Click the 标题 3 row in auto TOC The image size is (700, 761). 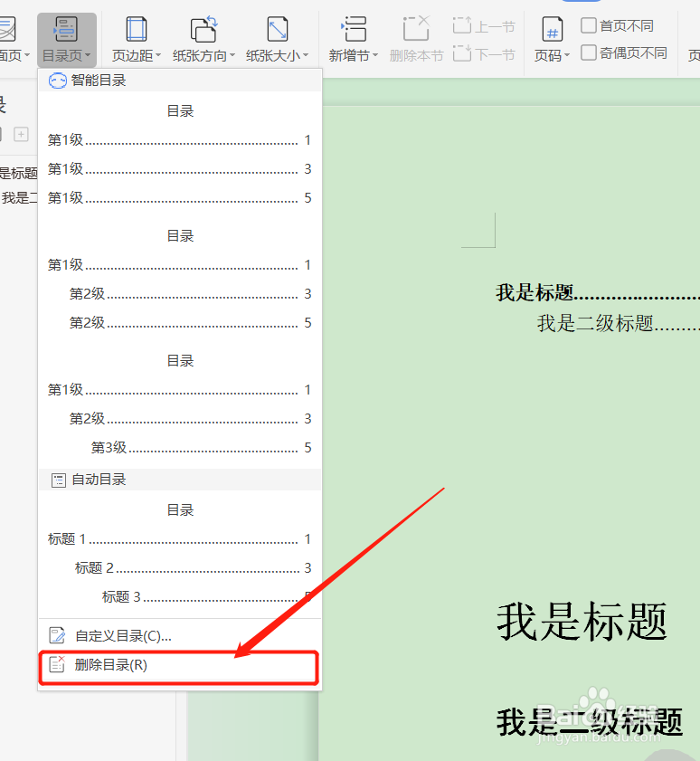206,596
